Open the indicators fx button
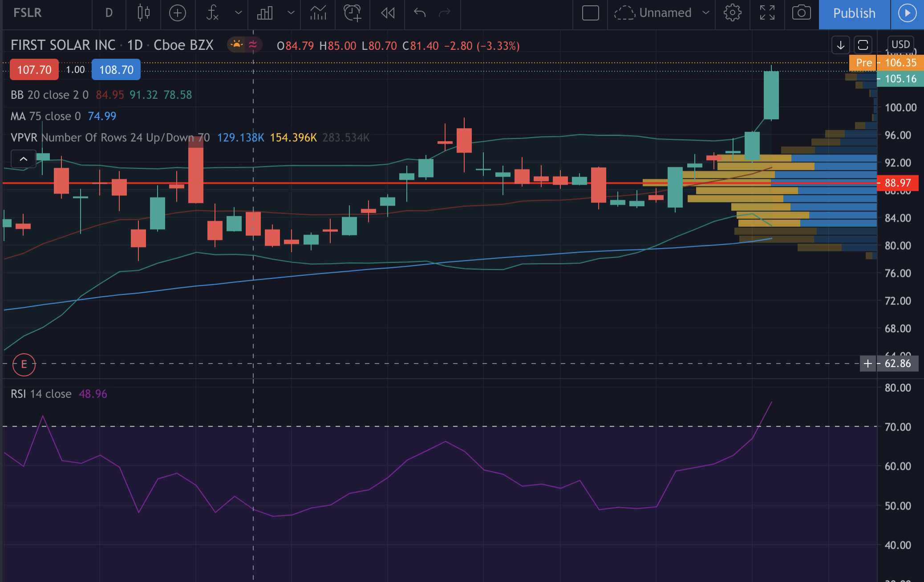 pyautogui.click(x=213, y=13)
